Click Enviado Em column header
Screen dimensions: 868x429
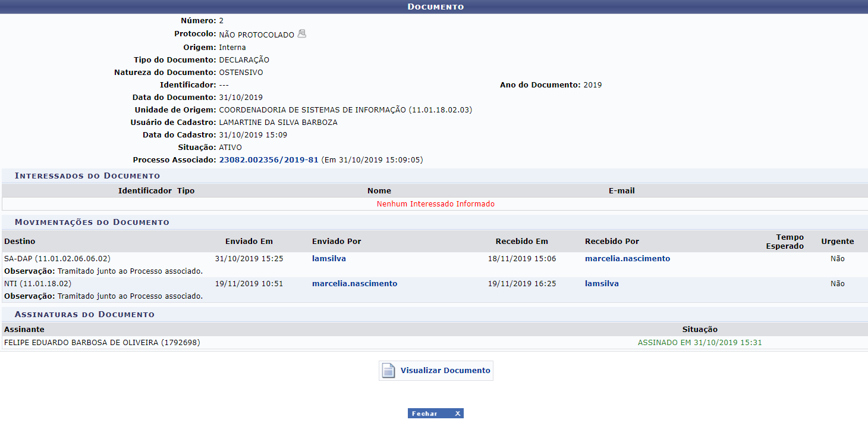coord(249,242)
